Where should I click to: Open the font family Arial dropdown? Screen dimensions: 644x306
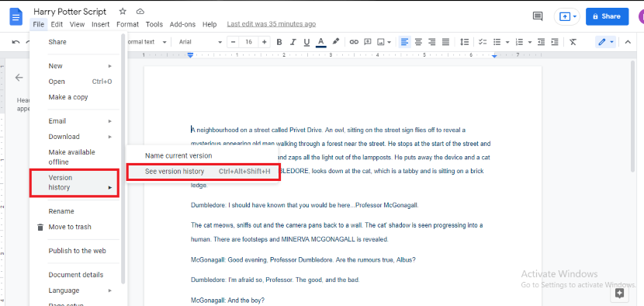(x=200, y=42)
